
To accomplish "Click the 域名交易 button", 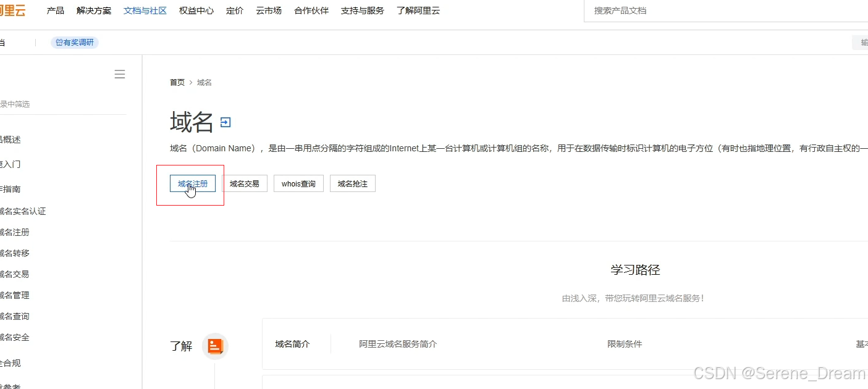I will point(245,183).
